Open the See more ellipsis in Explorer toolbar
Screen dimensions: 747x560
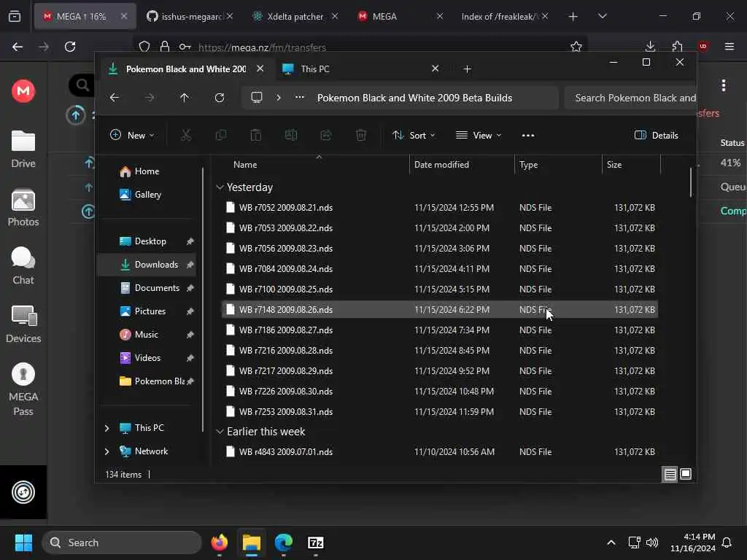point(528,135)
